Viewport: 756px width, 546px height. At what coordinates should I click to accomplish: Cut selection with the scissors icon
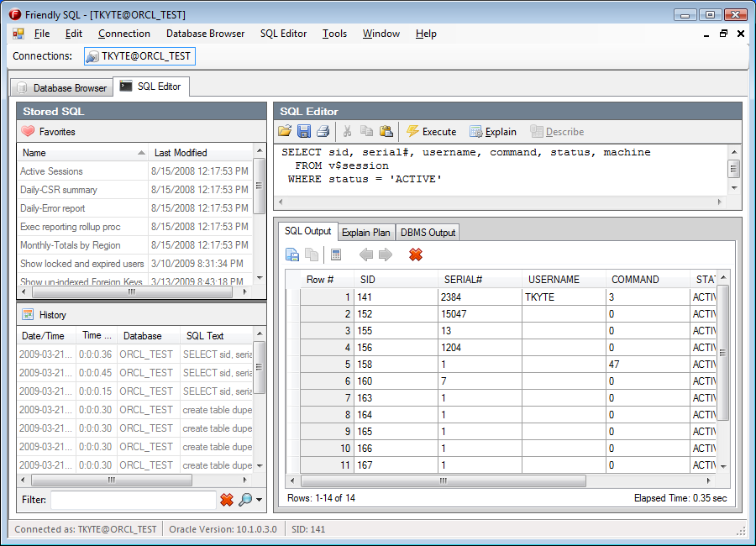pos(347,131)
